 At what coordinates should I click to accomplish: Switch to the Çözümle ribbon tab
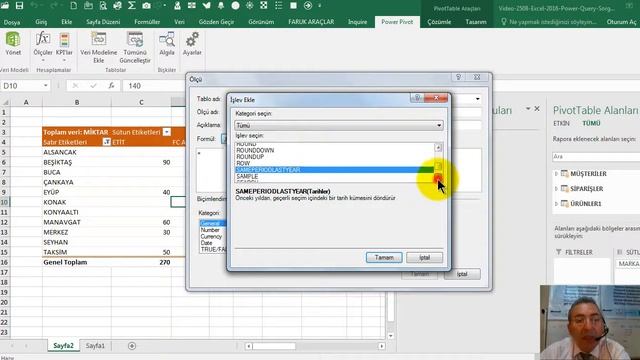[439, 22]
